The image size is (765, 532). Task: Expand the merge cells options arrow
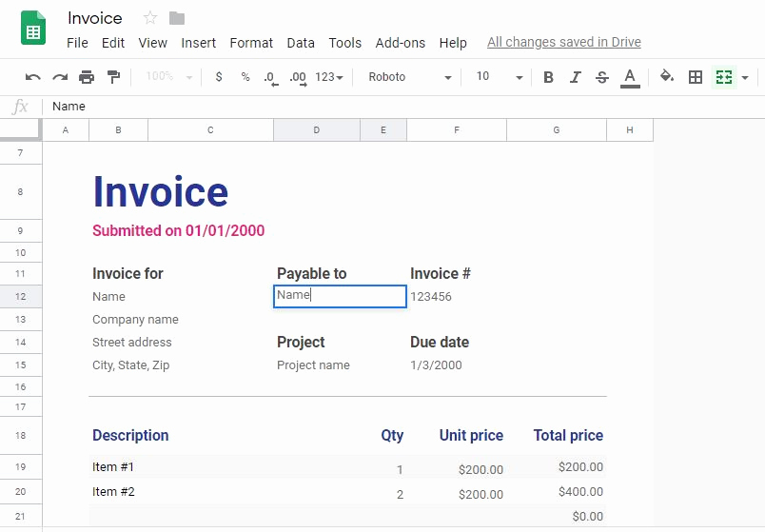pyautogui.click(x=745, y=77)
